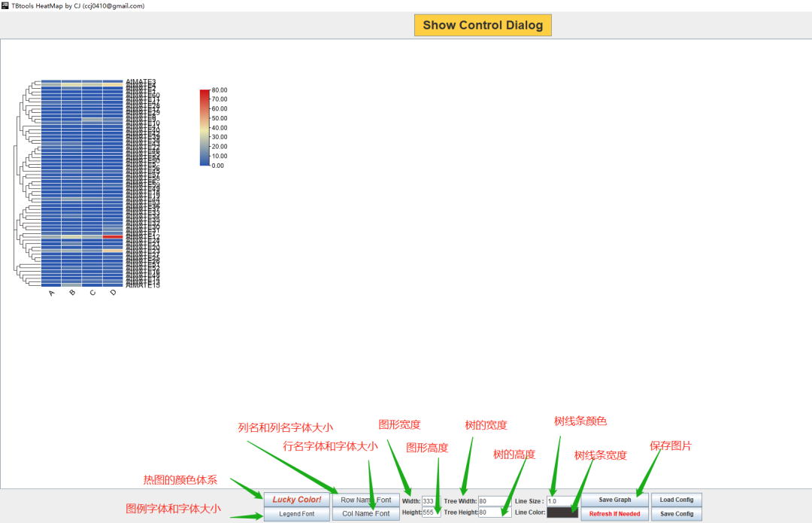Open the Col Name Font chooser
Viewport: 812px width, 523px height.
(365, 514)
